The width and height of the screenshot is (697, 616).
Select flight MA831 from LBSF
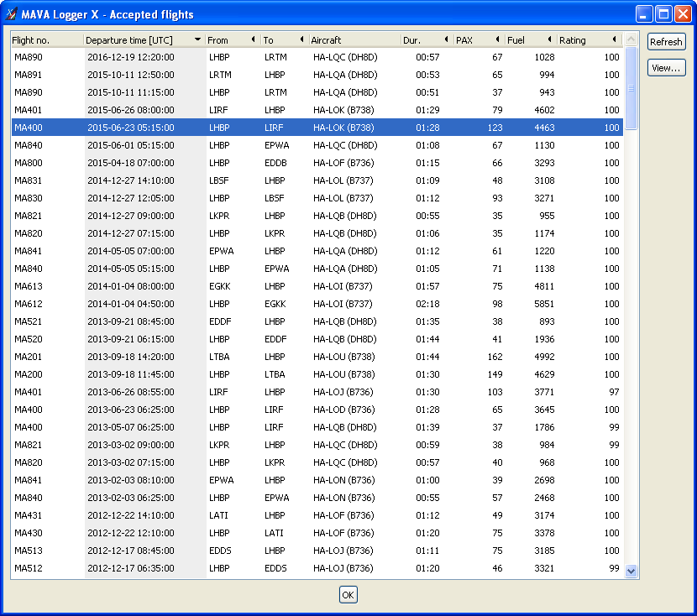[317, 180]
